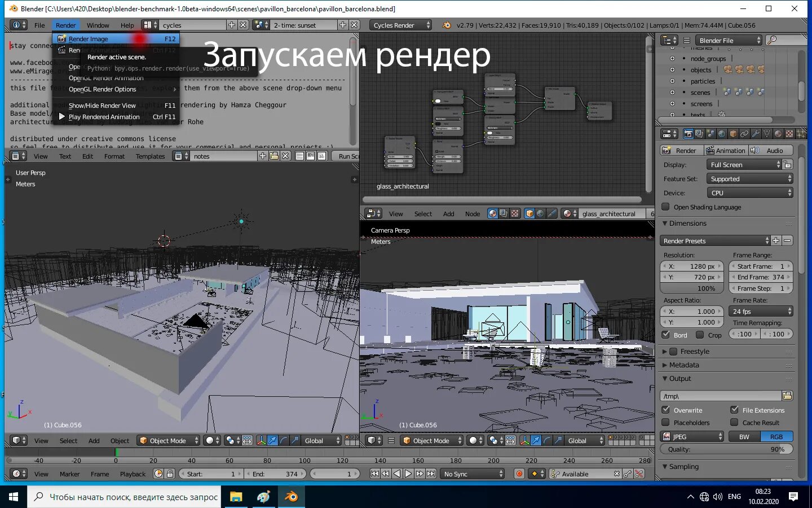Open the Render context tab in Properties
This screenshot has width=812, height=508.
click(688, 134)
